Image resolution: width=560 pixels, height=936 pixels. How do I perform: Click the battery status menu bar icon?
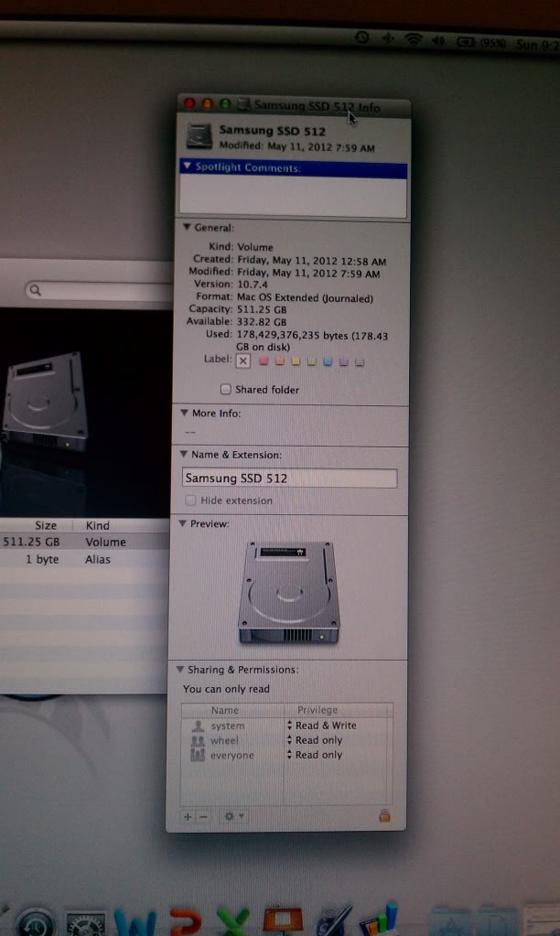coord(466,42)
